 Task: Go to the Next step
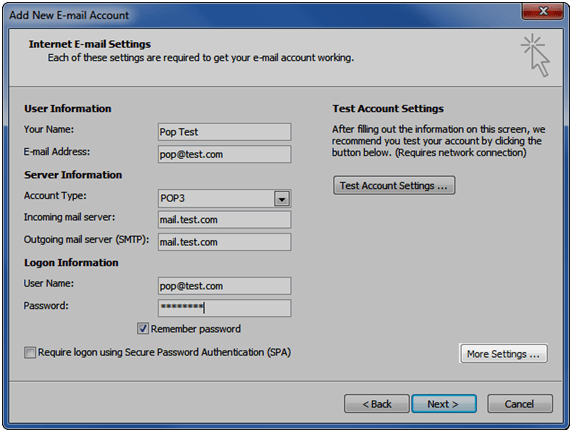pos(444,404)
